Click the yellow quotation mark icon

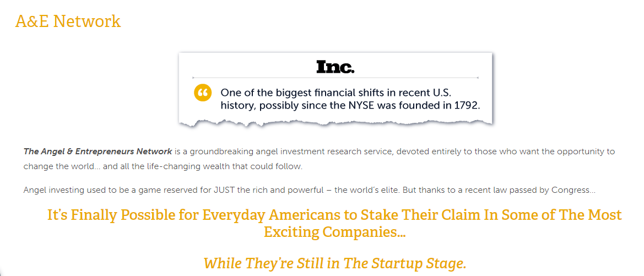(203, 93)
